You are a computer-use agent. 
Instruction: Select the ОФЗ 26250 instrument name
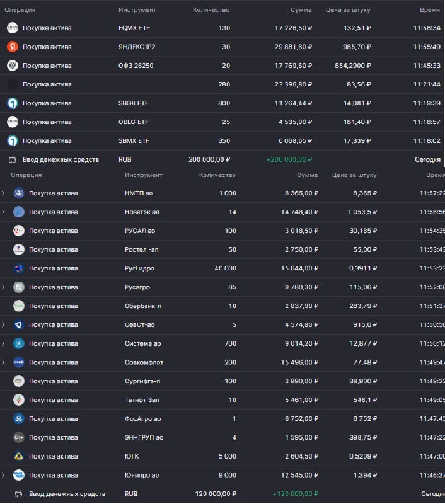[136, 66]
